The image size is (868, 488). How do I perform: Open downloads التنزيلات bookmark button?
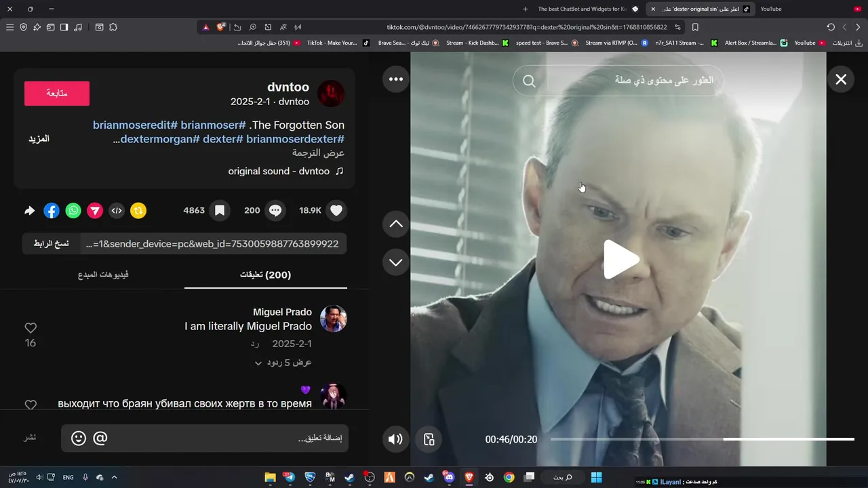pos(848,43)
